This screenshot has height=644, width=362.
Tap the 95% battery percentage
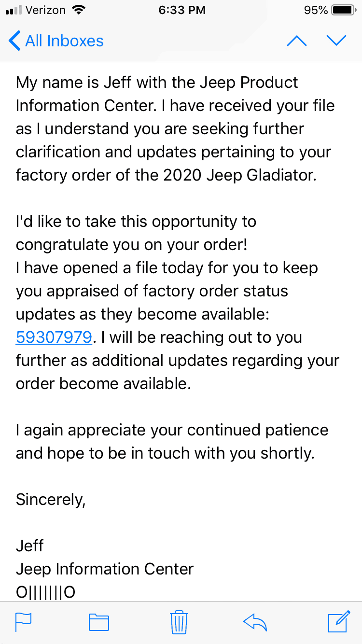tap(316, 10)
